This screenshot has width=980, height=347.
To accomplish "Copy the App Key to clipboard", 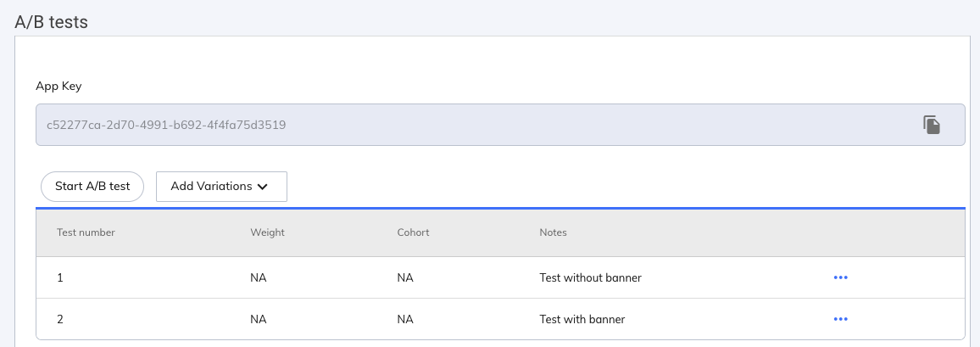I will (x=932, y=125).
